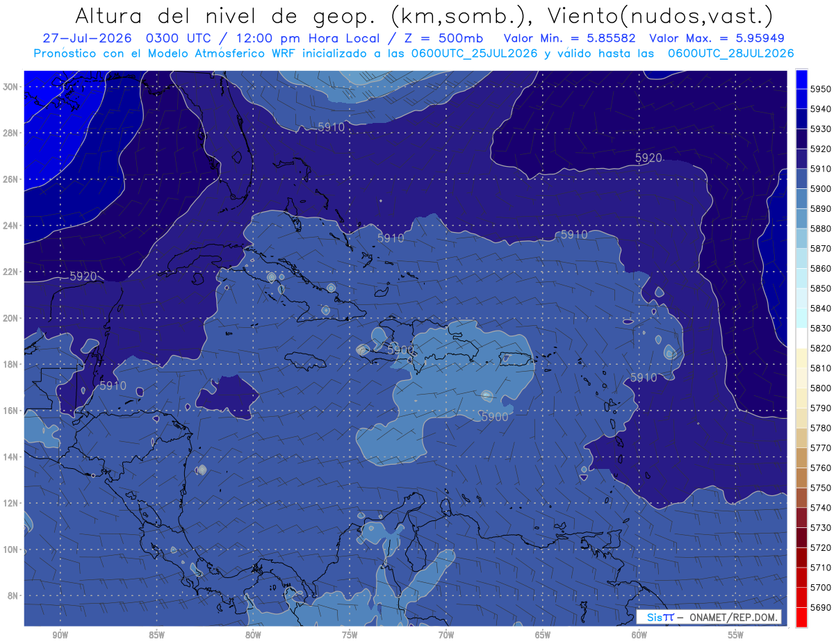Click the 30N latitude tick label
This screenshot has height=644, width=834.
click(10, 87)
